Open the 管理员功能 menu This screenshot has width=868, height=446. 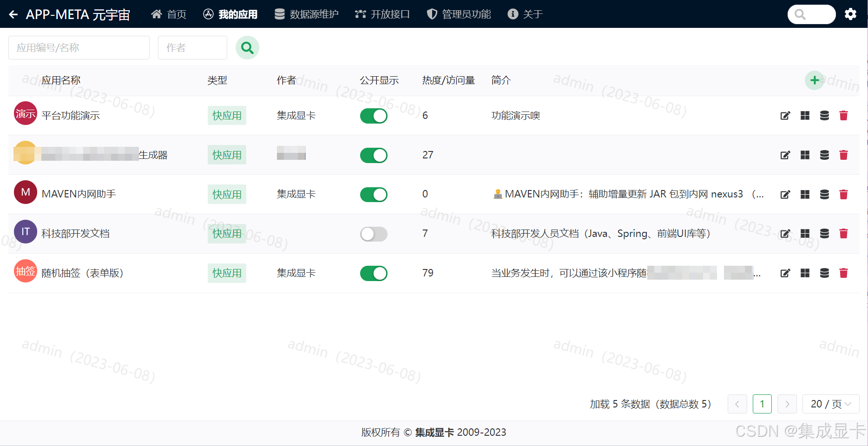(x=459, y=14)
